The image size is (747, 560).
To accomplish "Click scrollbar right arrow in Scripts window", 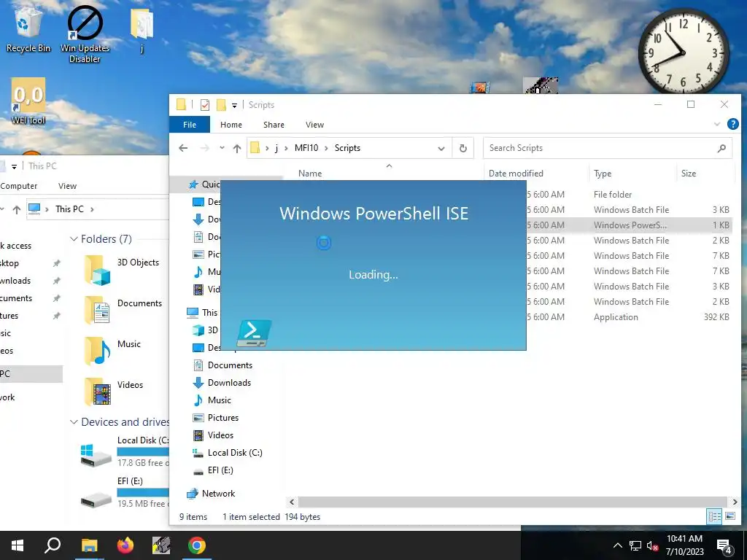I will (735, 502).
